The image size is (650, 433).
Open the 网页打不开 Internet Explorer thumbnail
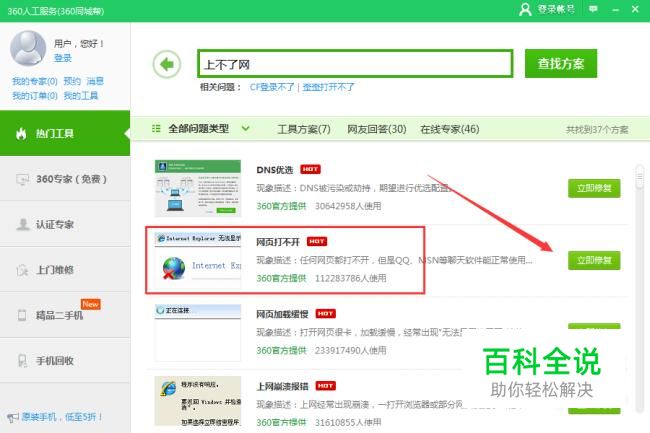[198, 260]
